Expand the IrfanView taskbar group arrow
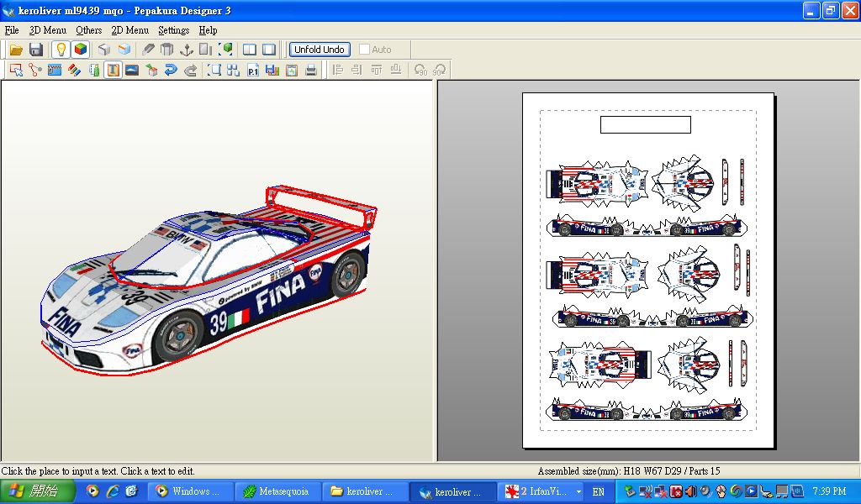This screenshot has width=861, height=504. point(578,491)
